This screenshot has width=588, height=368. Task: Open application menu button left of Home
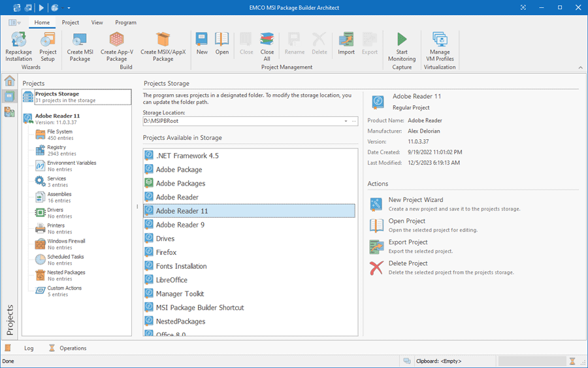pos(14,22)
